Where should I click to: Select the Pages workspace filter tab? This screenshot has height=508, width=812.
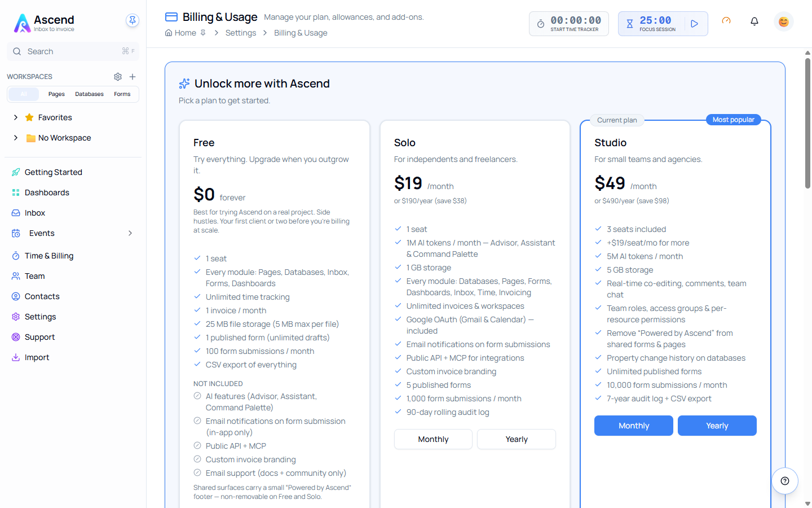(56, 94)
